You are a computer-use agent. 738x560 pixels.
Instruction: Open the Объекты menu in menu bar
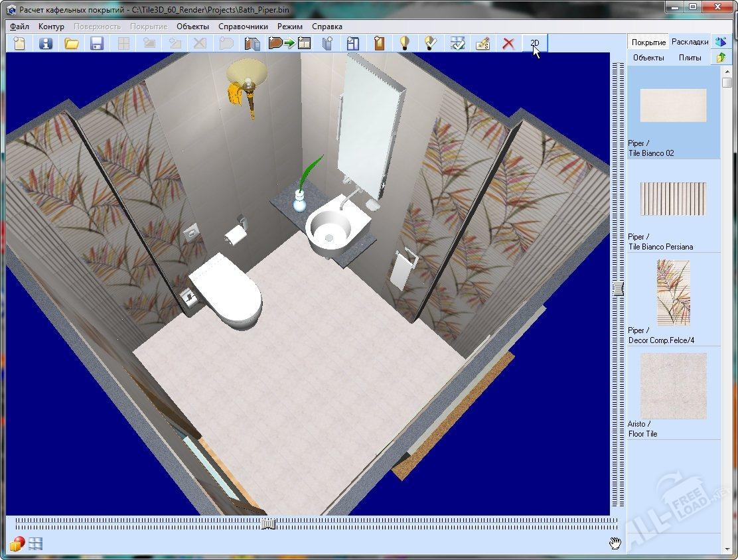coord(192,27)
